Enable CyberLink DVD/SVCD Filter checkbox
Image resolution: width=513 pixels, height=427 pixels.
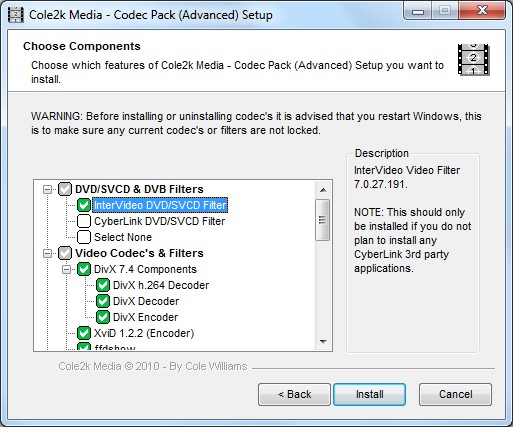[x=84, y=221]
